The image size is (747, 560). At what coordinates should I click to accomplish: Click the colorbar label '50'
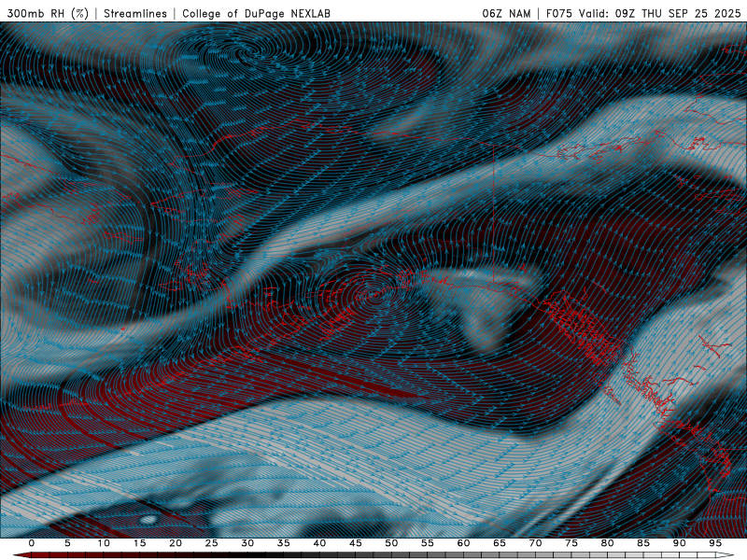tap(391, 543)
